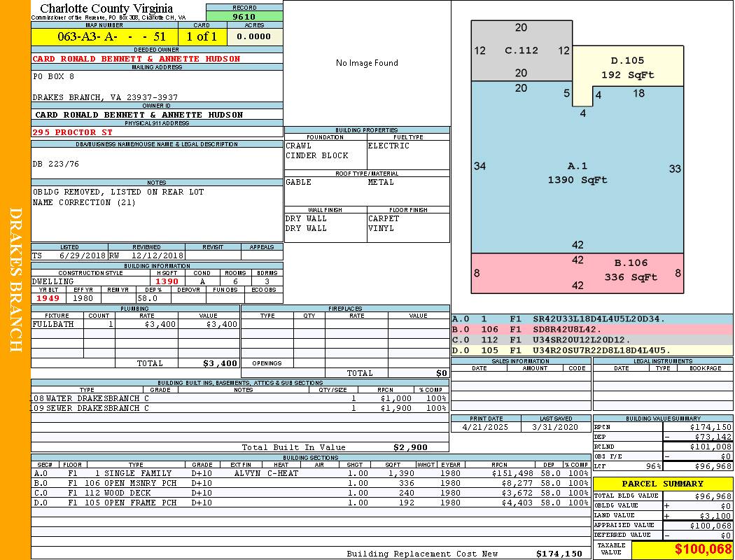Click the acres value 0.0000
The image size is (735, 560).
coord(254,36)
